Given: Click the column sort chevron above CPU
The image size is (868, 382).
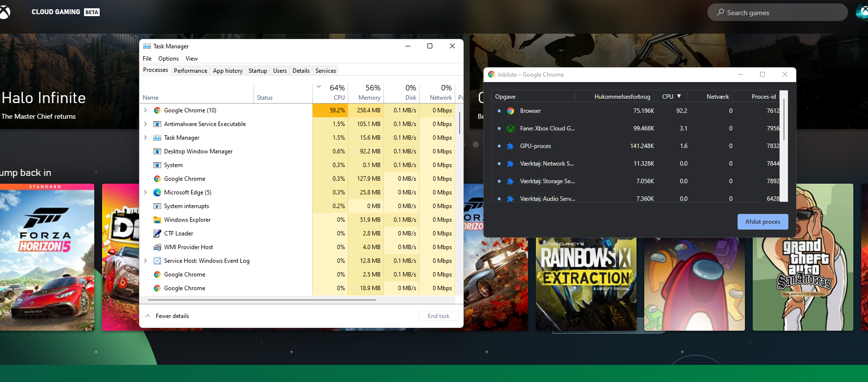Looking at the screenshot, I should (319, 87).
